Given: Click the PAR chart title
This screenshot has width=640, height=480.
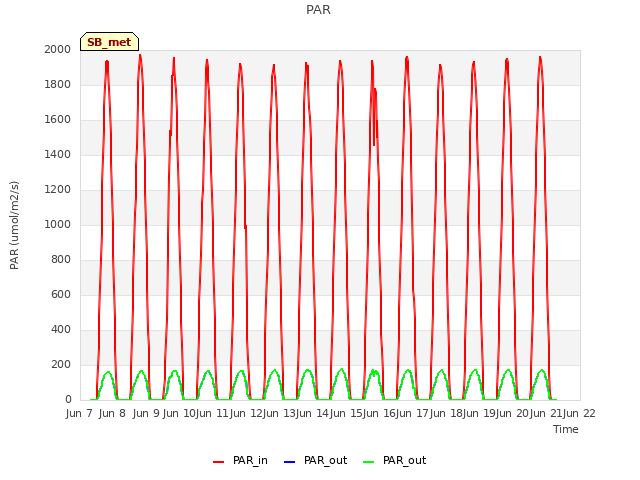Looking at the screenshot, I should [x=318, y=9].
